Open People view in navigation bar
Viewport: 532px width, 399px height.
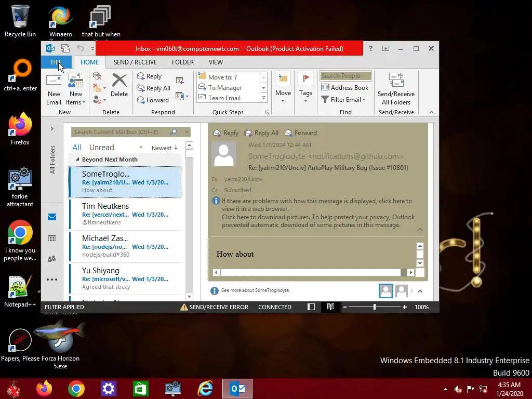tap(52, 259)
